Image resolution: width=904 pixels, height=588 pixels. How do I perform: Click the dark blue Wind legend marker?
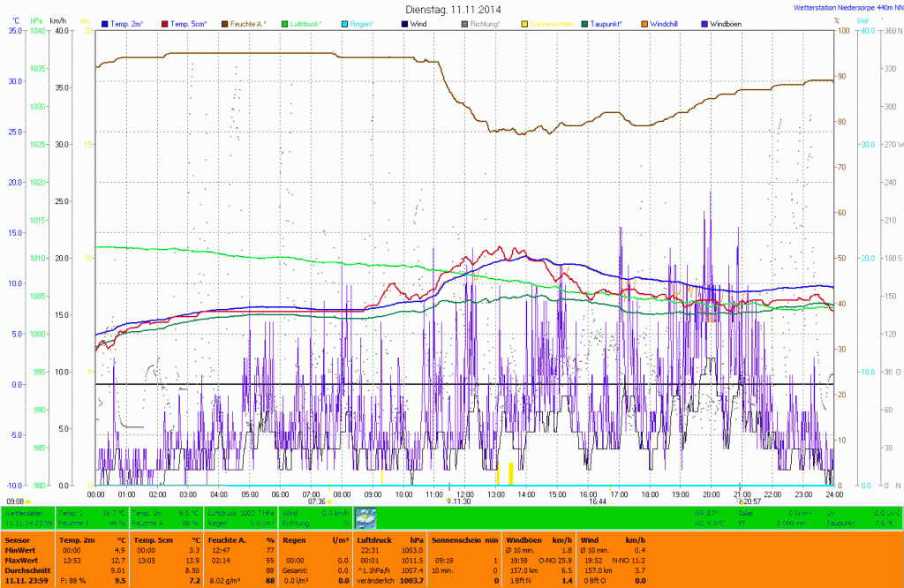(404, 23)
